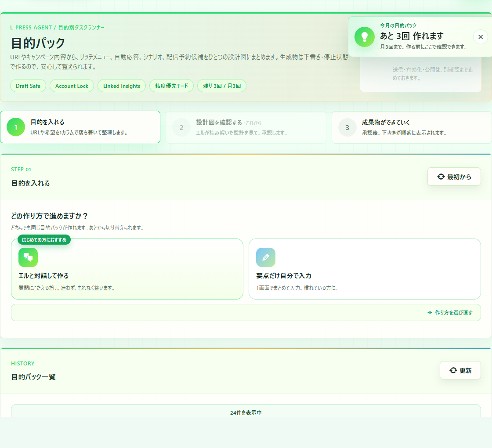The width and height of the screenshot is (492, 448).
Task: Click the pencil icon for 要点だけ自分で入力
Action: [266, 257]
